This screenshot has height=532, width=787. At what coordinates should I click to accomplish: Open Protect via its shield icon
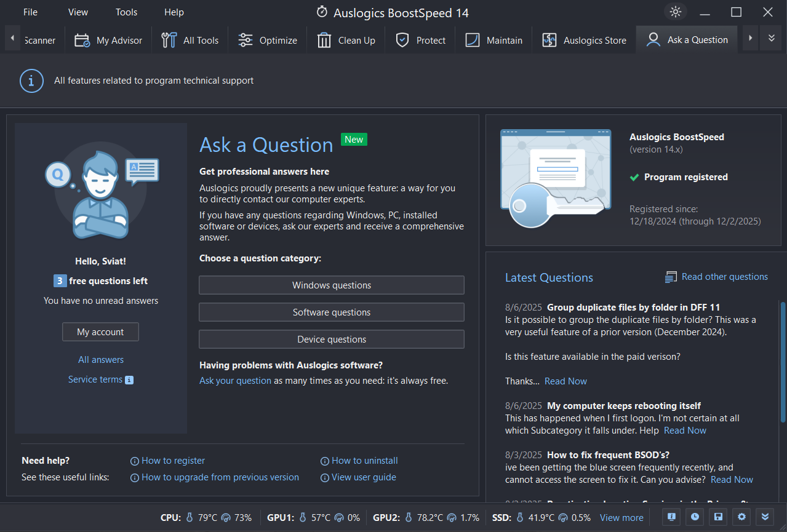click(x=402, y=39)
